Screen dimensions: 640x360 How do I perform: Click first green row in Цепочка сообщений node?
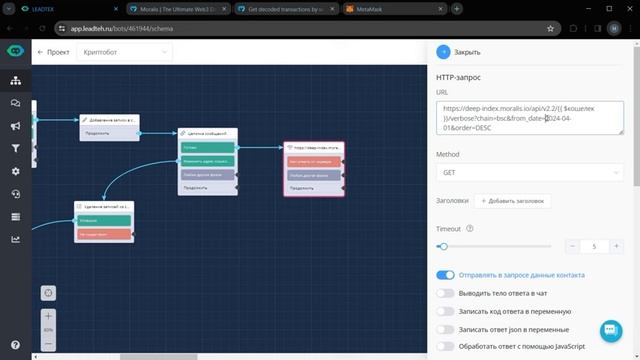pos(208,147)
